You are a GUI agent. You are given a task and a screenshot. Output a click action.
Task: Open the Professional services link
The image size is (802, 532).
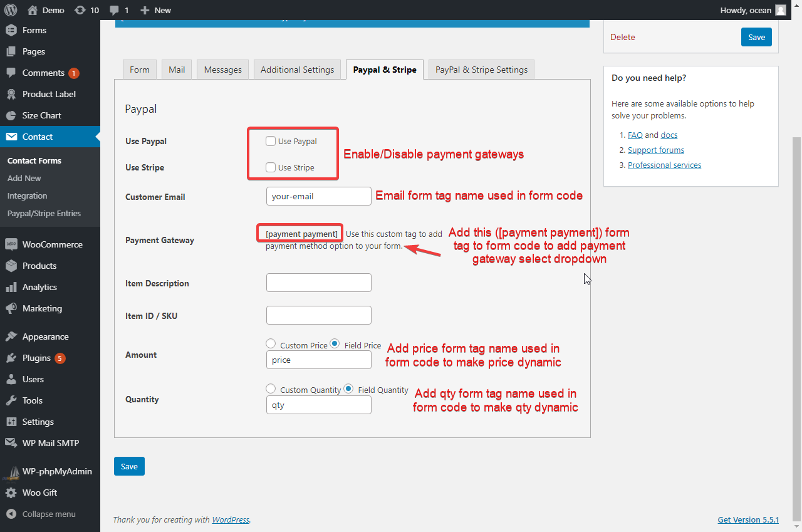(x=664, y=165)
